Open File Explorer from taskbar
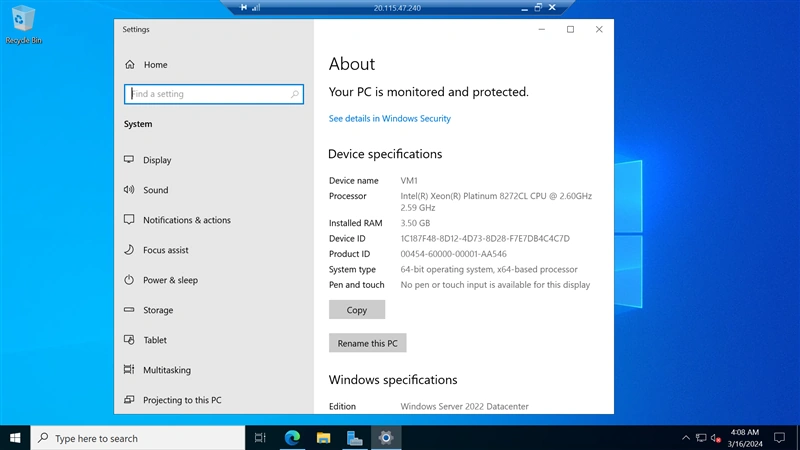 tap(323, 438)
